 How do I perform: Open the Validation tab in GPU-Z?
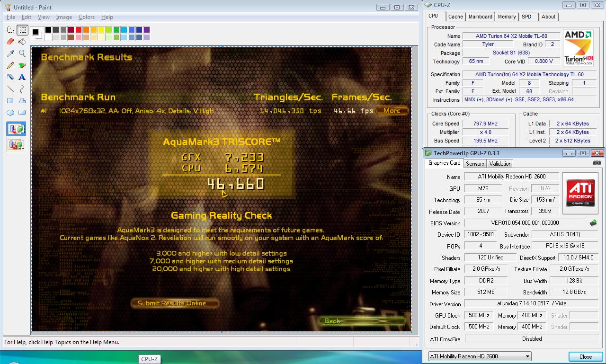[x=500, y=164]
